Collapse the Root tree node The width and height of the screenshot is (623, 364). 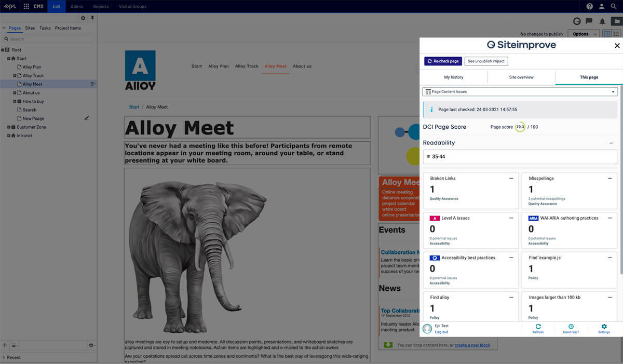coord(3,50)
